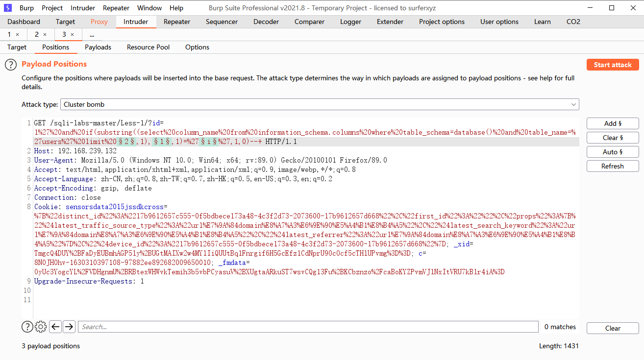Close Intruder tab 1
Screen dimensions: 644x360
pos(18,34)
